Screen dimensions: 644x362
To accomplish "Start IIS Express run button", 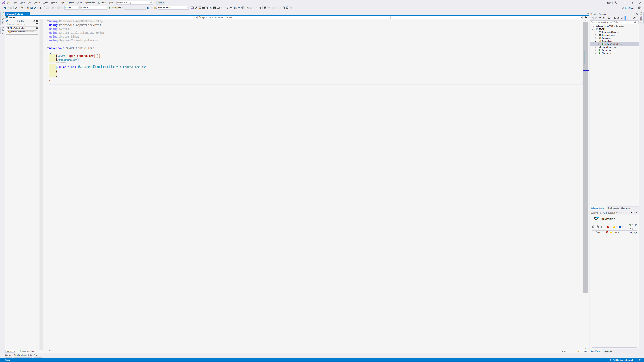I will click(x=110, y=8).
